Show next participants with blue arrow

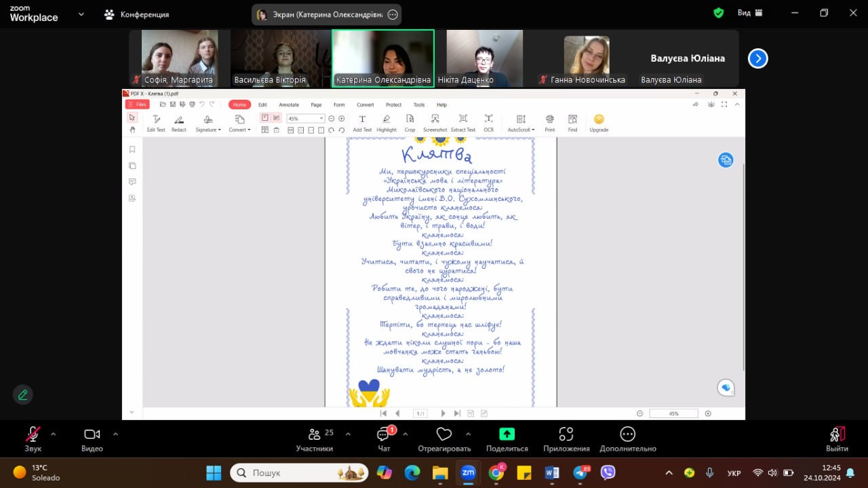pyautogui.click(x=757, y=59)
